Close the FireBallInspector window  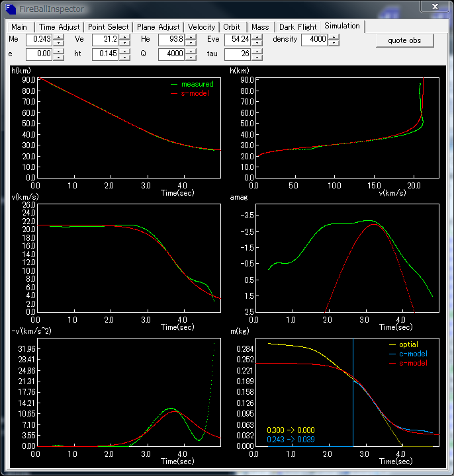(435, 6)
